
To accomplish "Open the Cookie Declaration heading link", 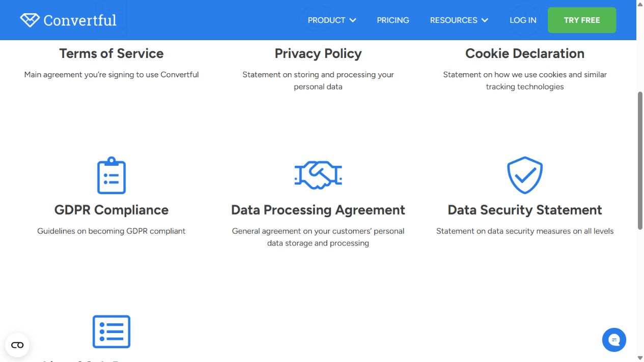I will (525, 53).
